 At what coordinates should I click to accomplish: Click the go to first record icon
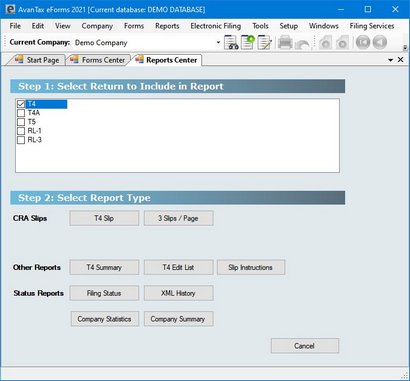[x=363, y=42]
